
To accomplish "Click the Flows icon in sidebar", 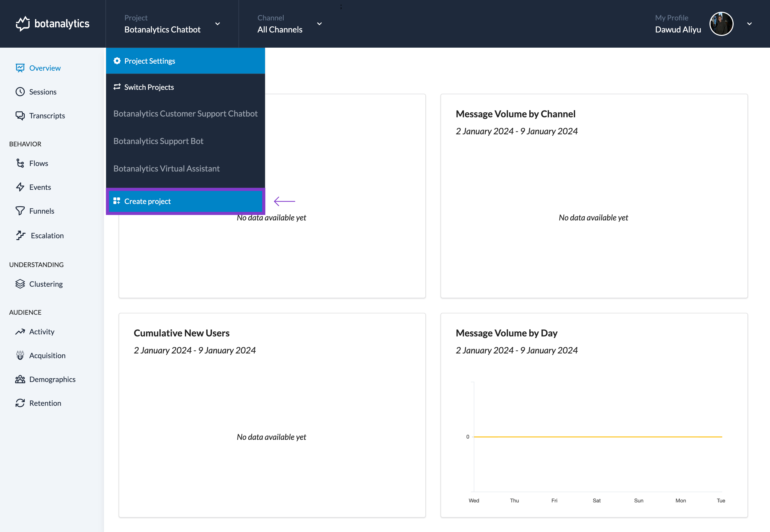I will pyautogui.click(x=20, y=163).
